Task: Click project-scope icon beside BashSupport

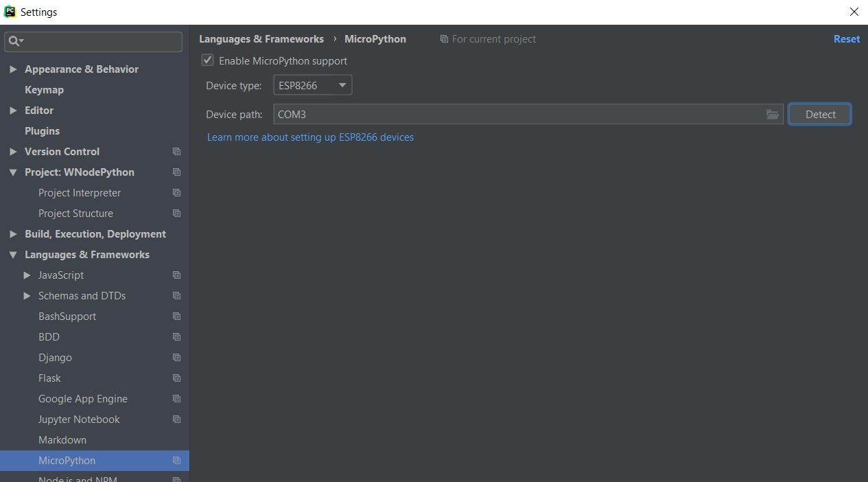Action: pyautogui.click(x=176, y=317)
